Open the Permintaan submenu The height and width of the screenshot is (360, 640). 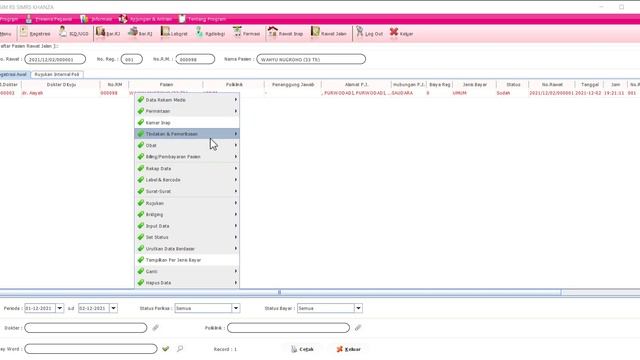pyautogui.click(x=187, y=111)
